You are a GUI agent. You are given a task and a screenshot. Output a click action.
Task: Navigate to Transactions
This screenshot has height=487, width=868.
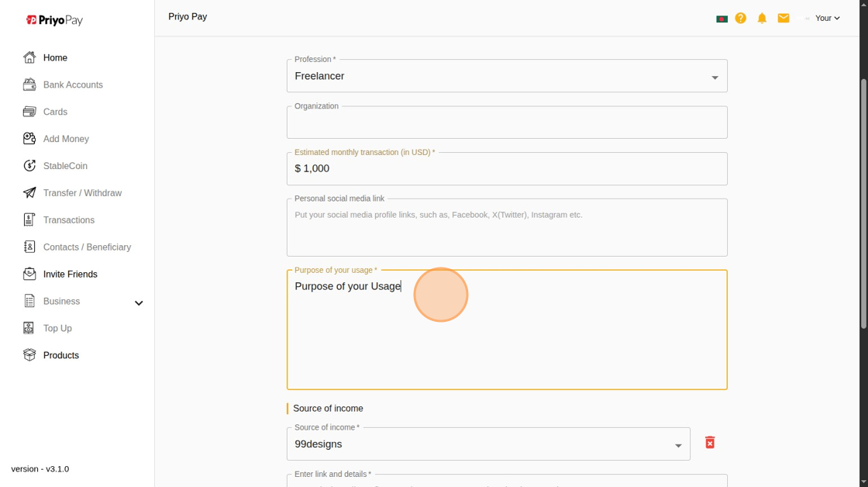click(x=69, y=220)
